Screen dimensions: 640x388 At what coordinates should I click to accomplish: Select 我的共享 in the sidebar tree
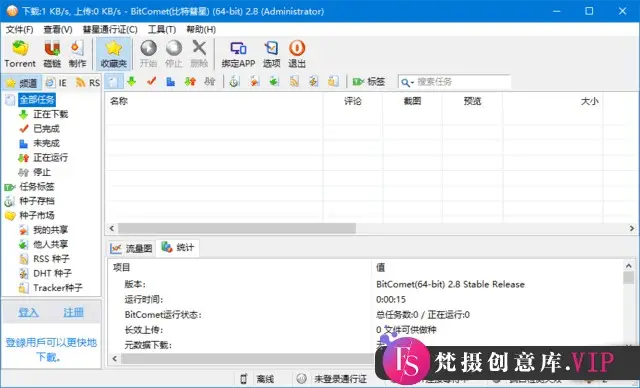pos(51,230)
